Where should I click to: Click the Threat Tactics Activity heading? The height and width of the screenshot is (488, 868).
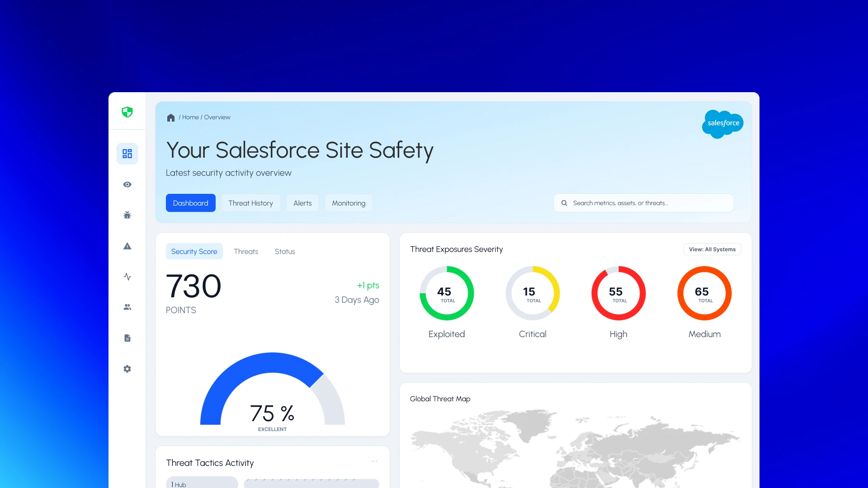210,463
